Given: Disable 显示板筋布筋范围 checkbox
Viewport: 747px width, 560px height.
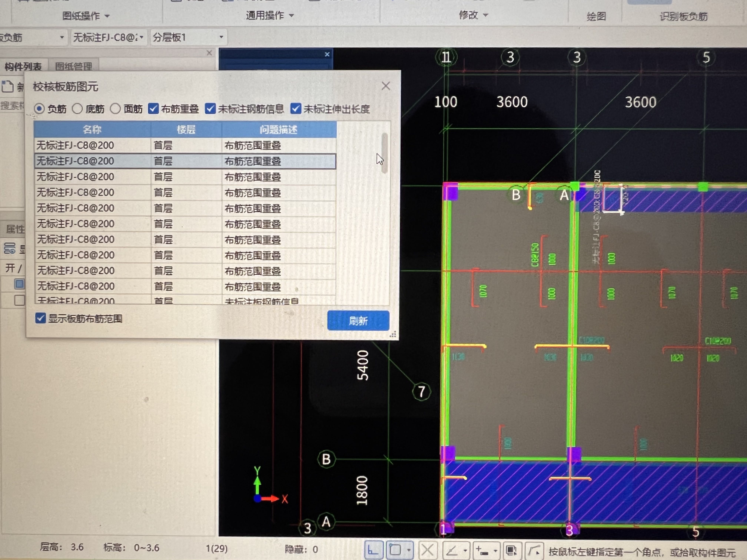Looking at the screenshot, I should [41, 318].
